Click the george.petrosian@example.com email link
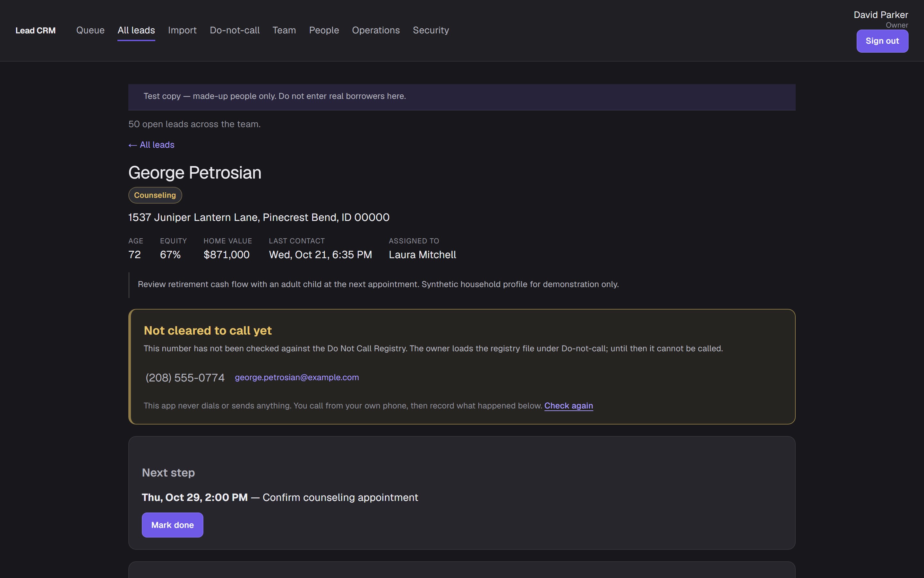Viewport: 924px width, 578px height. pyautogui.click(x=297, y=377)
